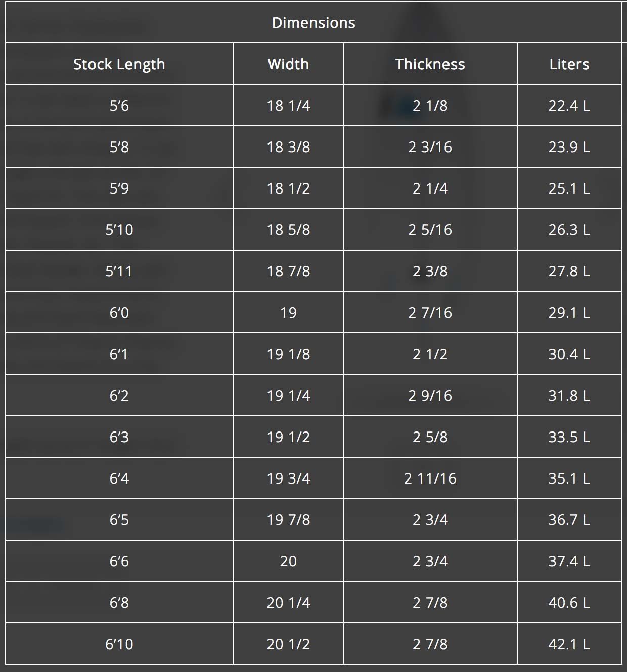Select the Liters column header

(569, 64)
